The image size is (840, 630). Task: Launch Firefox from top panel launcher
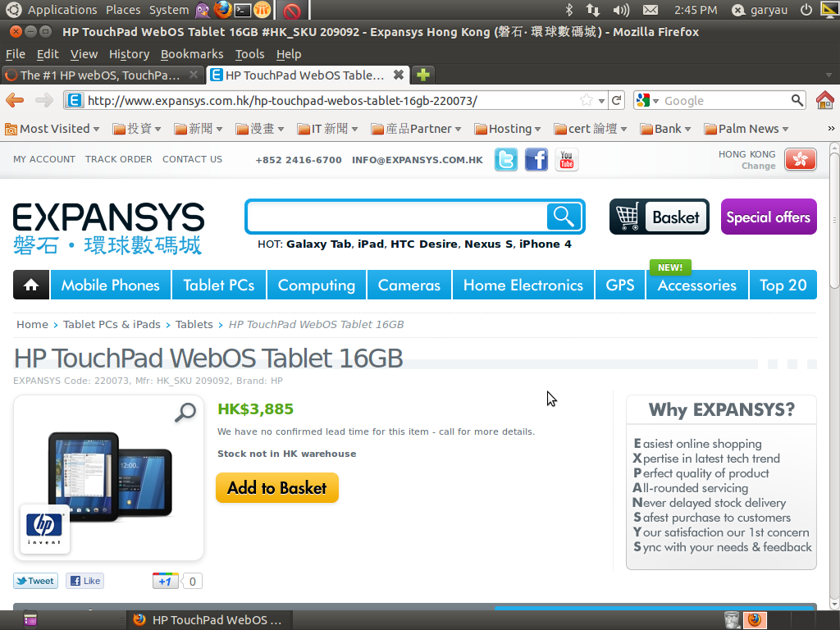point(223,10)
